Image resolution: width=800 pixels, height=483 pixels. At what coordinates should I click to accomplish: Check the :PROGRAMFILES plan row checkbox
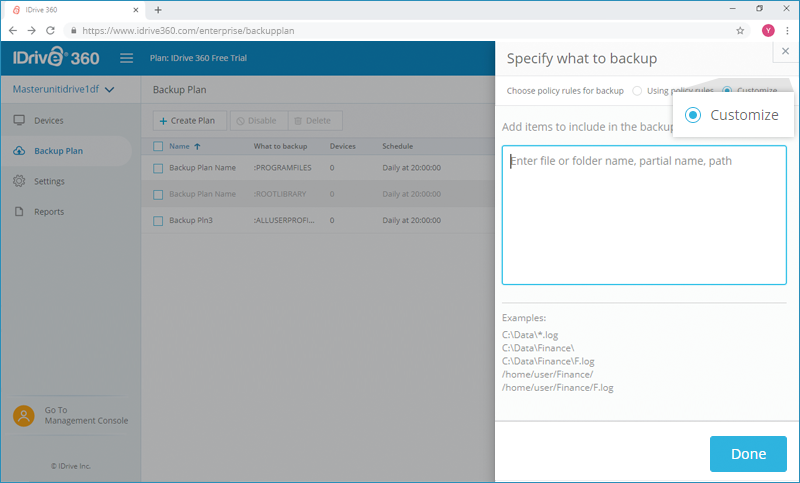tap(158, 168)
